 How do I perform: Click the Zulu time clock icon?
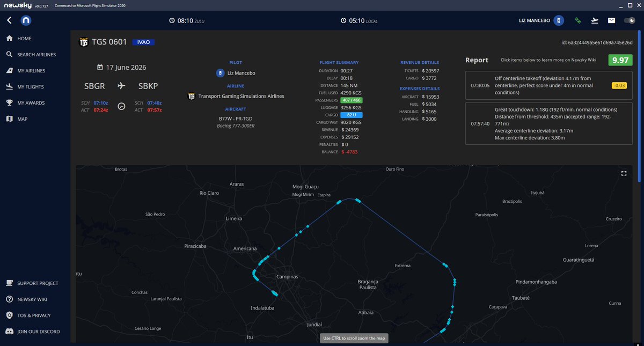[172, 20]
